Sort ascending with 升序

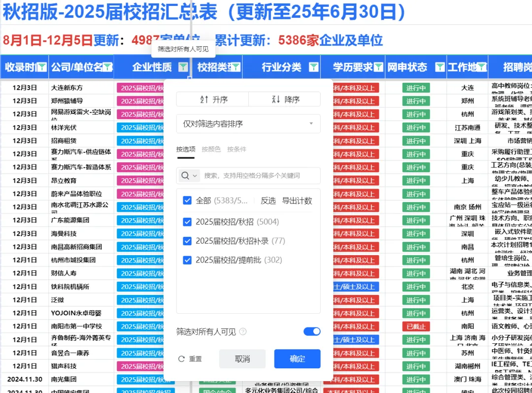pyautogui.click(x=213, y=99)
